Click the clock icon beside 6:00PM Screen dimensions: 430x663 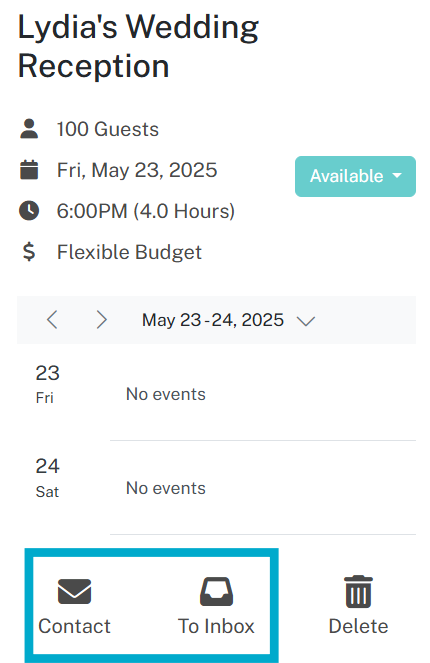(29, 211)
